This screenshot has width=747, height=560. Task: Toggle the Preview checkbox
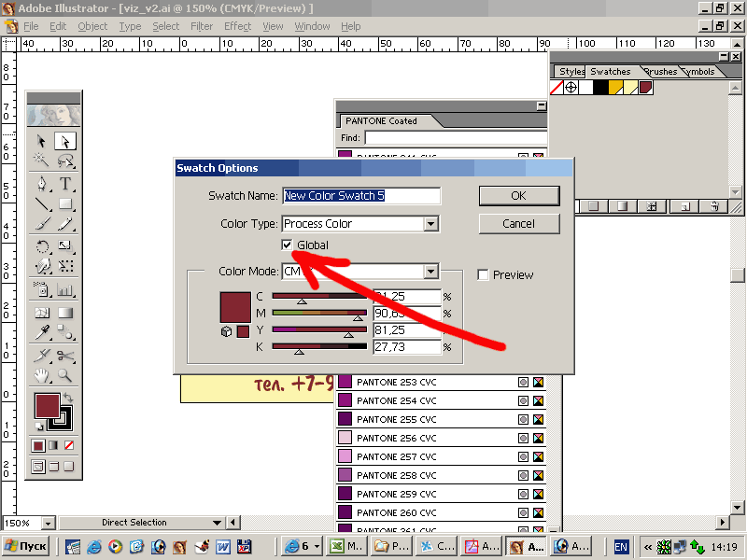[483, 274]
